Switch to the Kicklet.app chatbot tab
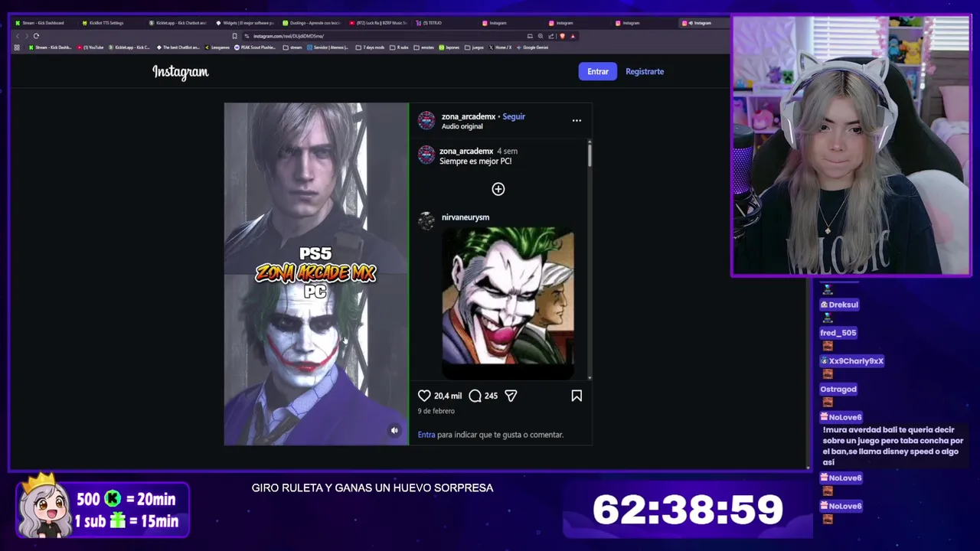The image size is (980, 551). tap(178, 23)
